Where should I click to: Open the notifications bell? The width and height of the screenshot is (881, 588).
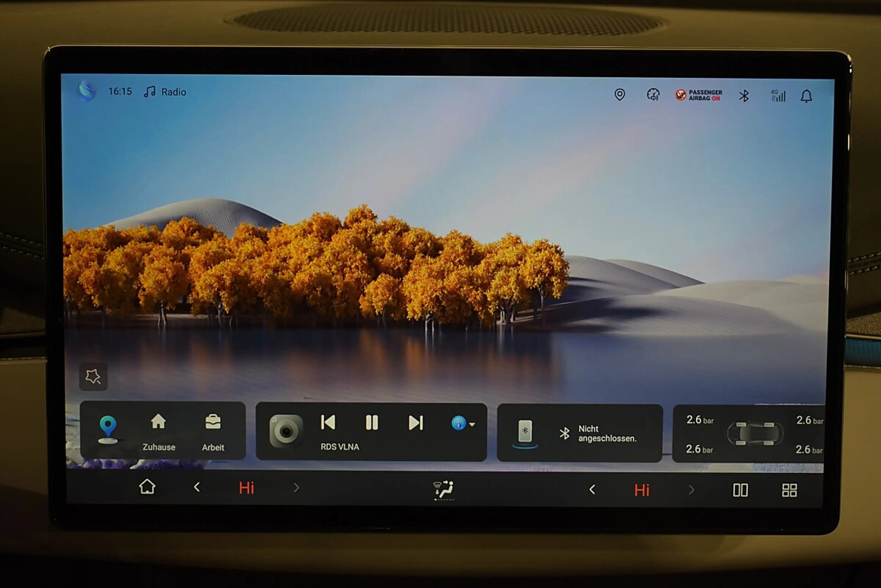pos(806,96)
